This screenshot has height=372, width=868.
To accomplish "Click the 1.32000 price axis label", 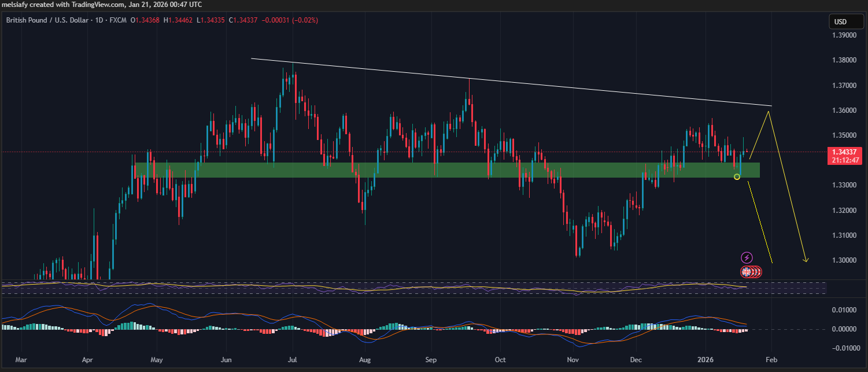I will click(844, 211).
